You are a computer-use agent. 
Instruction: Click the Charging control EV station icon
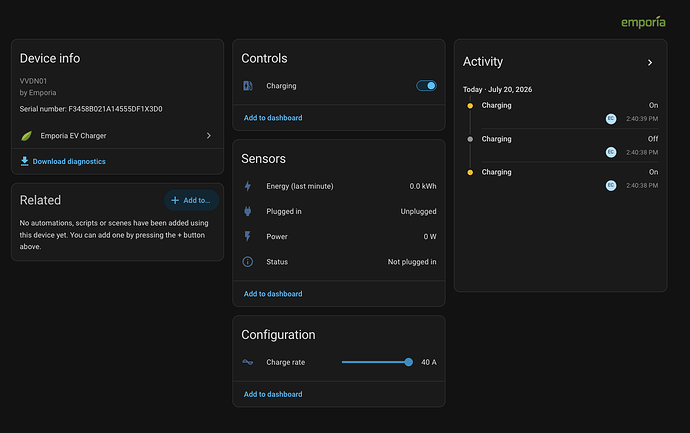[x=248, y=86]
